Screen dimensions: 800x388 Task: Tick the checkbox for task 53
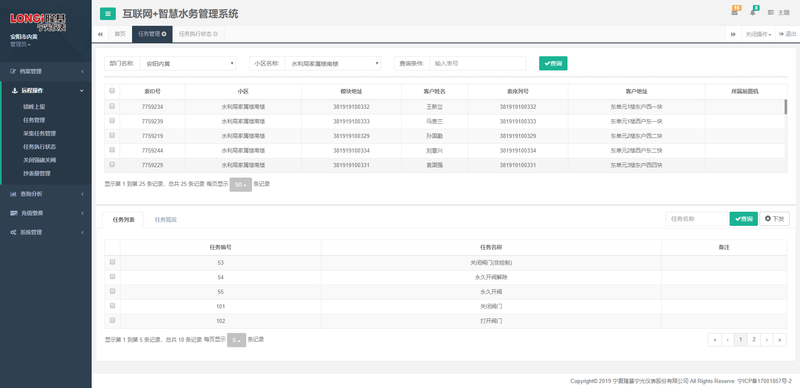(x=112, y=262)
